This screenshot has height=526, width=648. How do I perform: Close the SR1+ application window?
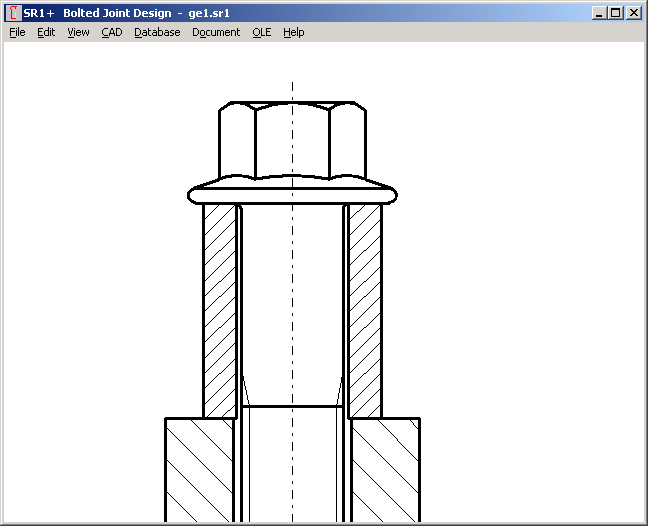(x=633, y=13)
